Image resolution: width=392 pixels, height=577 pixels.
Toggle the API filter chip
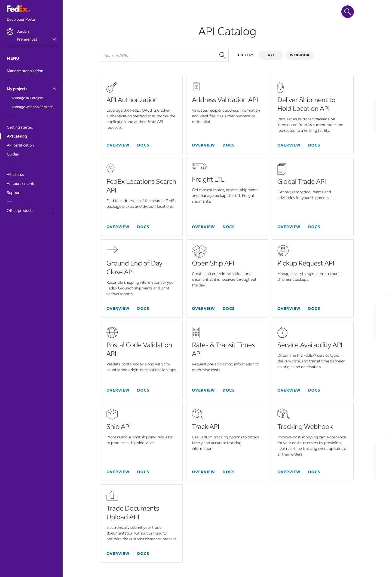point(271,55)
